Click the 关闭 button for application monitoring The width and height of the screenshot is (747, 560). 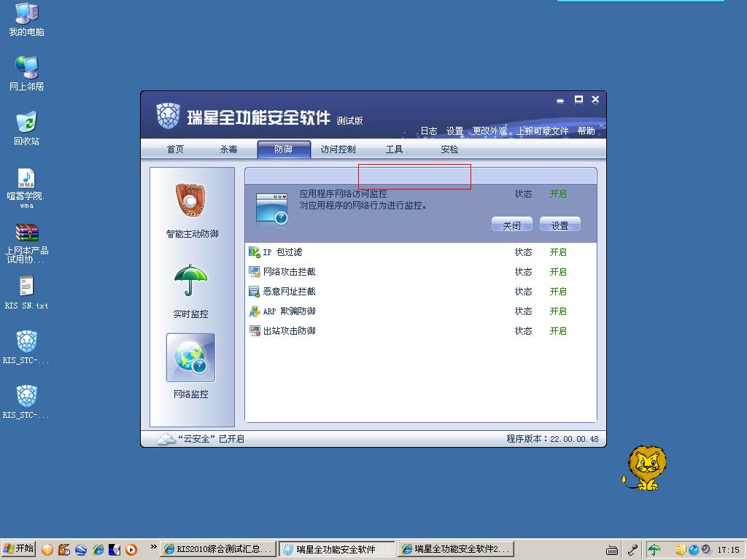click(511, 225)
